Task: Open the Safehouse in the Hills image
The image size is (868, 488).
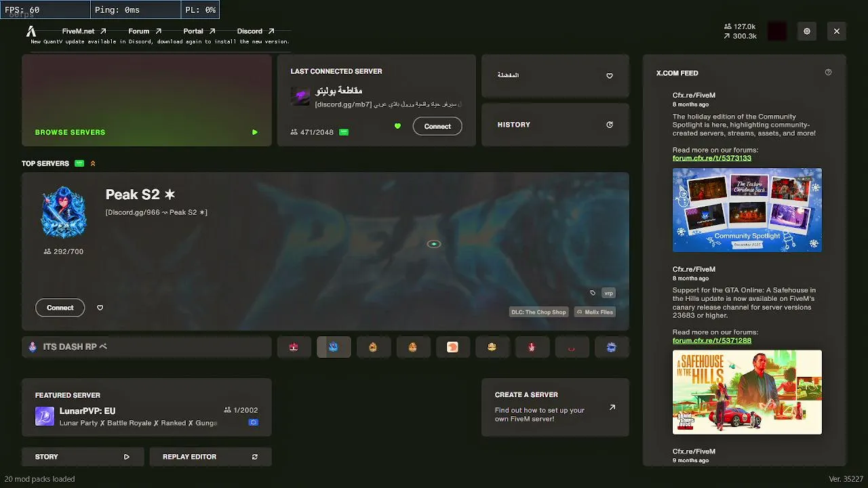Action: [x=747, y=392]
